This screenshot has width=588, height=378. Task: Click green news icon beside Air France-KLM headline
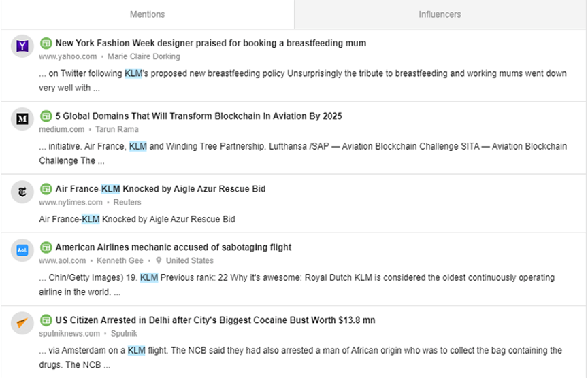click(x=46, y=188)
